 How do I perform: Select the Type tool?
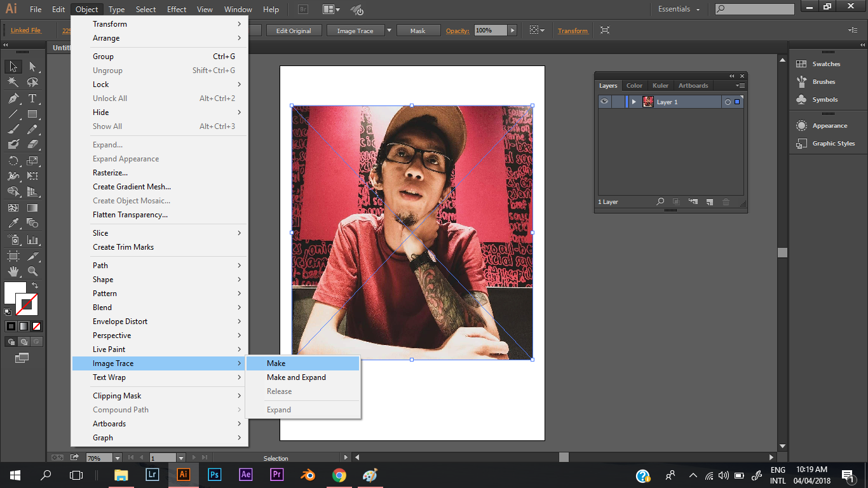32,98
